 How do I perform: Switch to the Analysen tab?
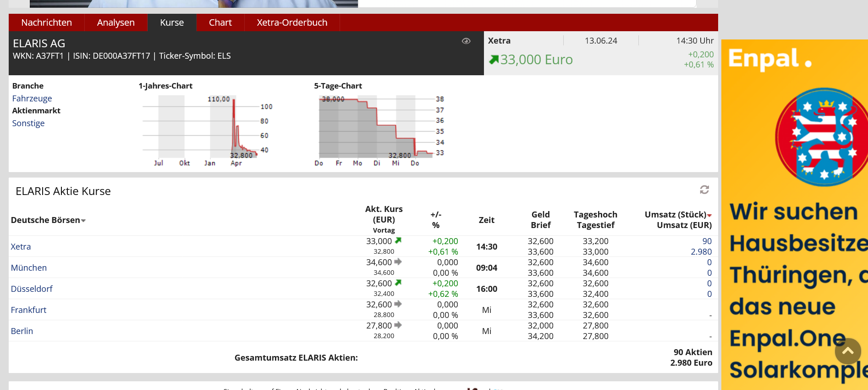116,22
